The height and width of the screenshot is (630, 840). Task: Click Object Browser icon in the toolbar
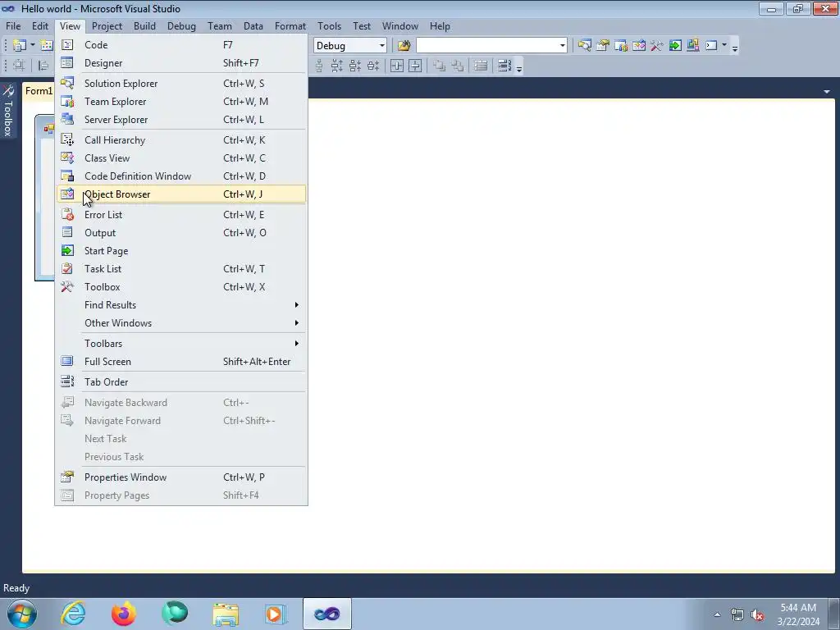(x=638, y=46)
